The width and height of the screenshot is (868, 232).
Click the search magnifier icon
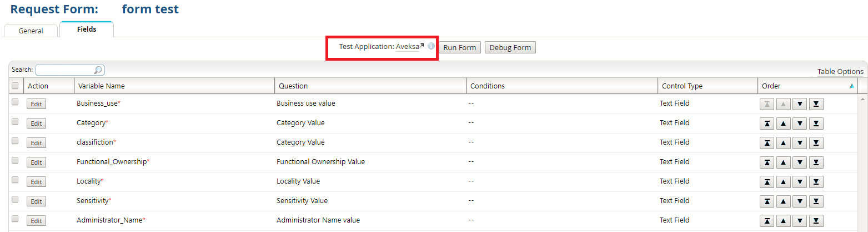(x=98, y=70)
